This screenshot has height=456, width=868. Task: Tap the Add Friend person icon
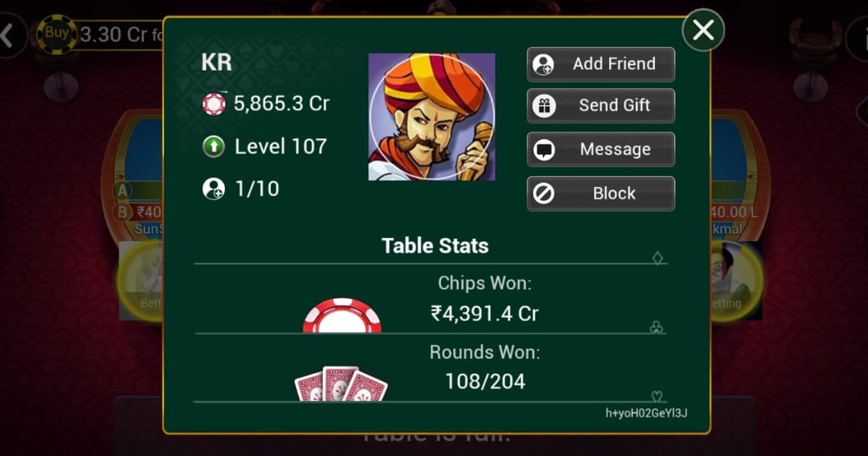(544, 65)
